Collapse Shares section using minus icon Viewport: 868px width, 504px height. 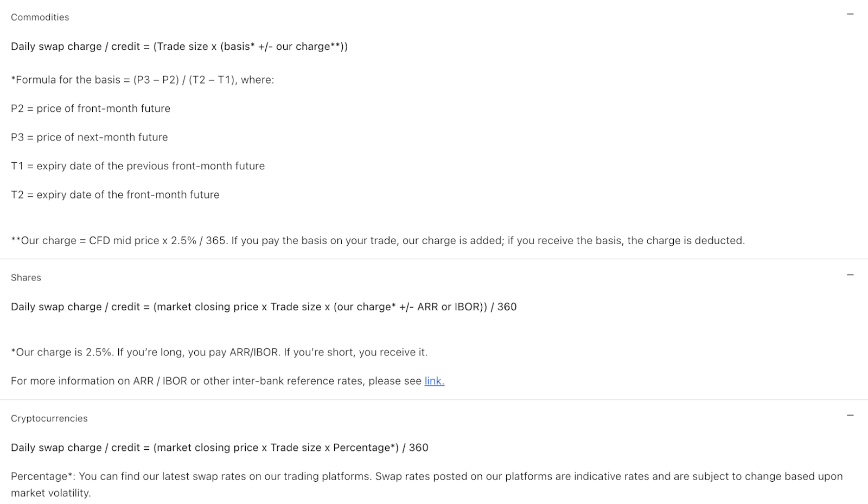pyautogui.click(x=850, y=275)
